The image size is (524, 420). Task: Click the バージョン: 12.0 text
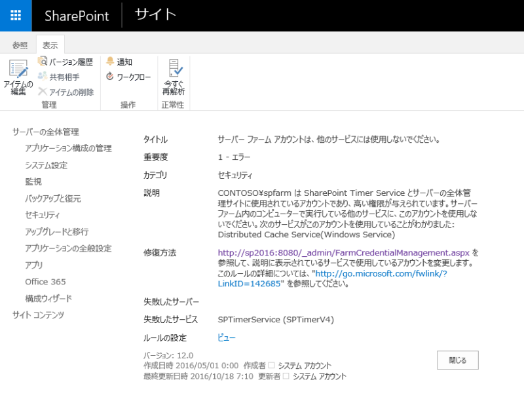click(x=168, y=355)
